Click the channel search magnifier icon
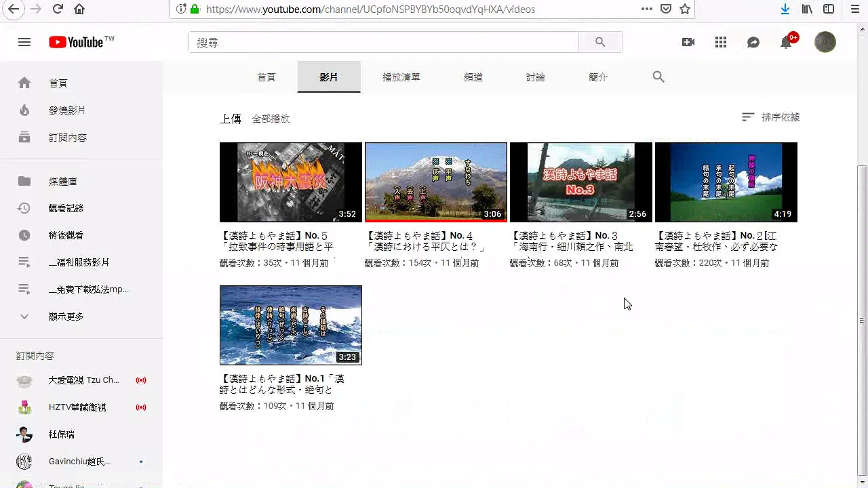Screen dimensions: 868x488 [658, 77]
